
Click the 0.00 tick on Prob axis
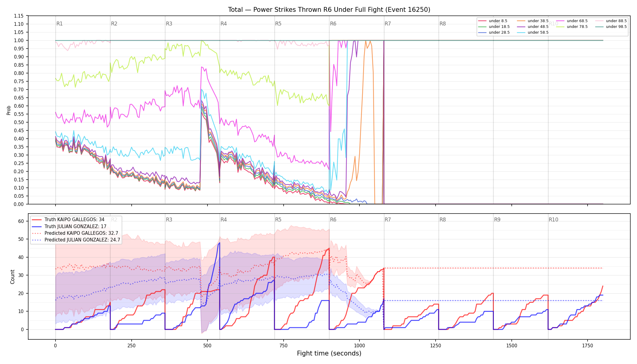[x=19, y=204]
